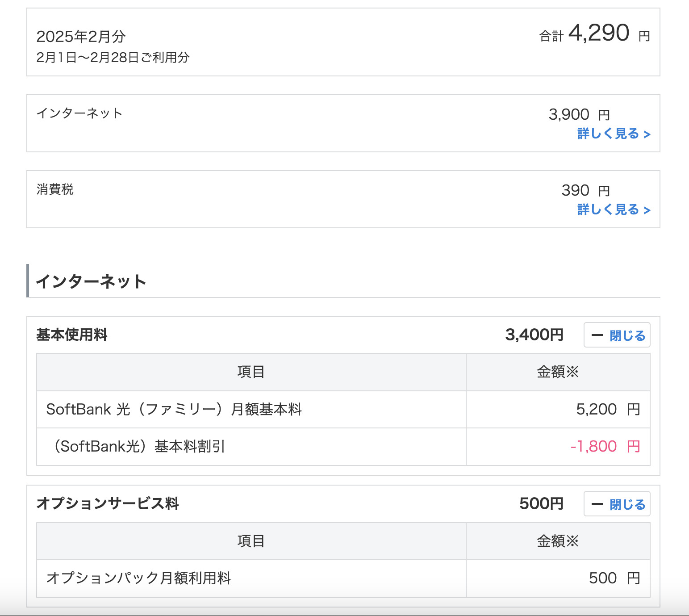Click the 項目 header in the 基本使用料 table

tap(251, 372)
